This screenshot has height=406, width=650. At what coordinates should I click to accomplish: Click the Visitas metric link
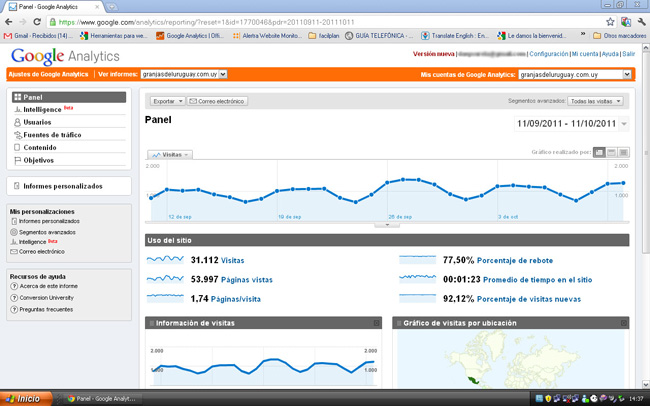tap(233, 260)
